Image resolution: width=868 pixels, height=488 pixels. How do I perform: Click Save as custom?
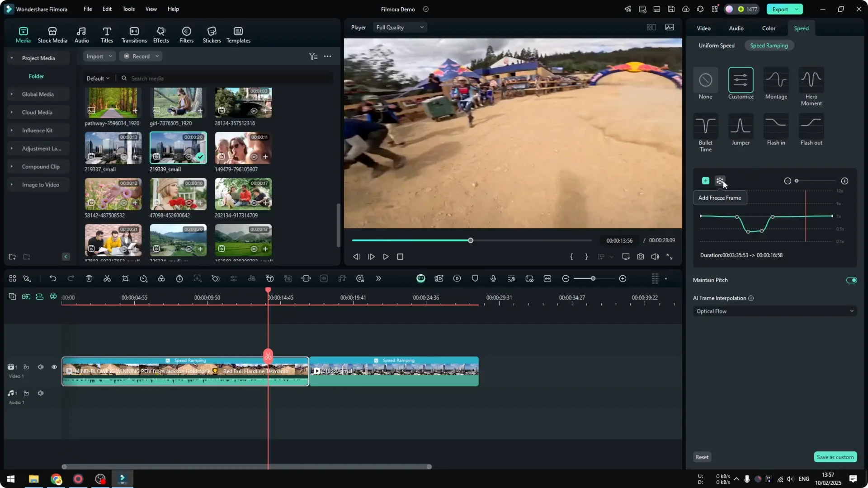[835, 457]
